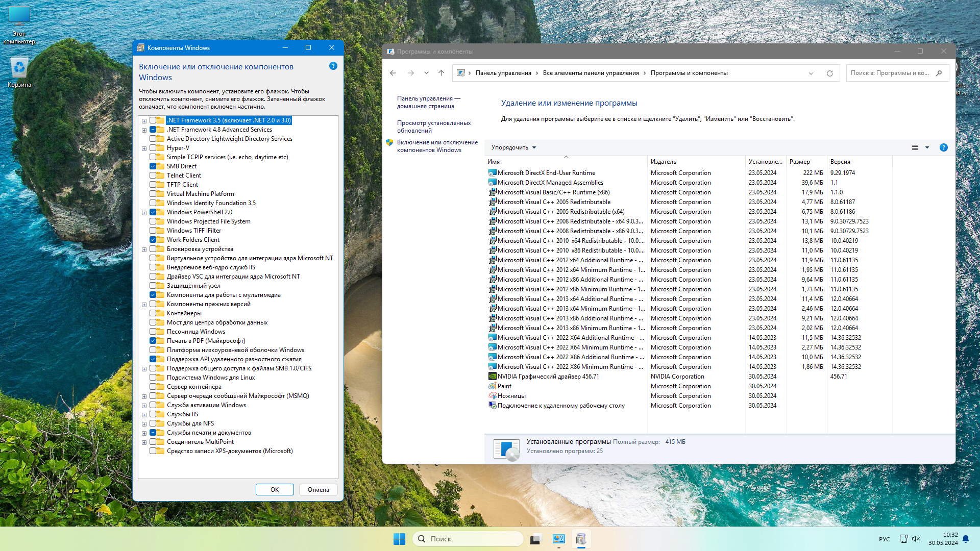Go up one folder level arrow
This screenshot has width=980, height=551.
441,73
